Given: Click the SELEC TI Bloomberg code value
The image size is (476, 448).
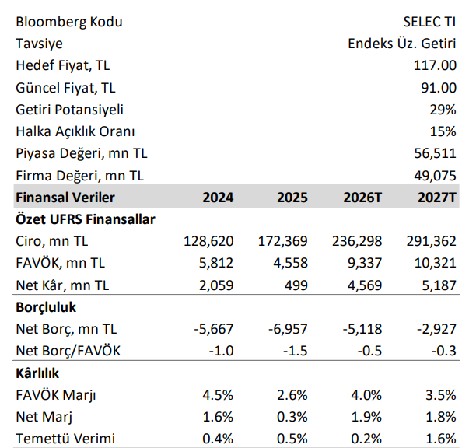Looking at the screenshot, I should point(429,22).
